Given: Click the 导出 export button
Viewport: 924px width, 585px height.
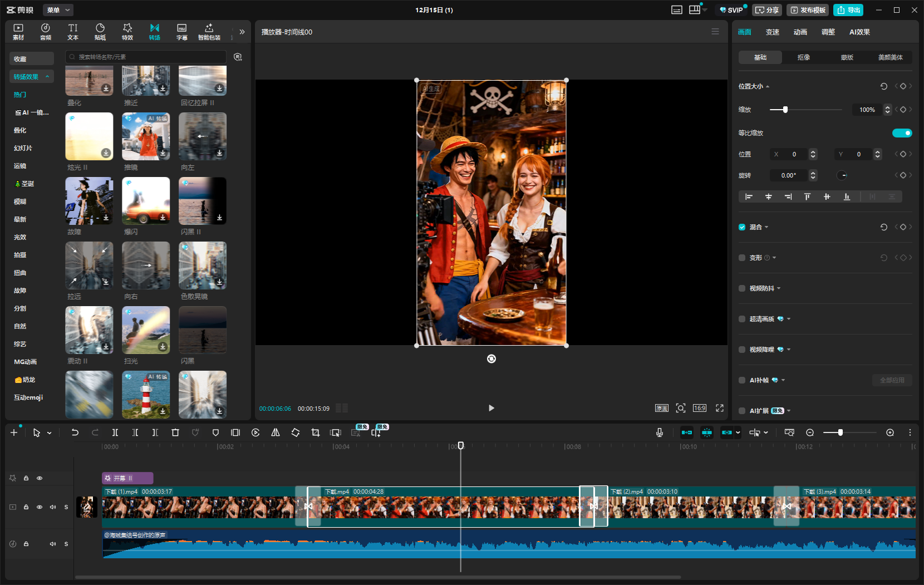Looking at the screenshot, I should tap(848, 10).
